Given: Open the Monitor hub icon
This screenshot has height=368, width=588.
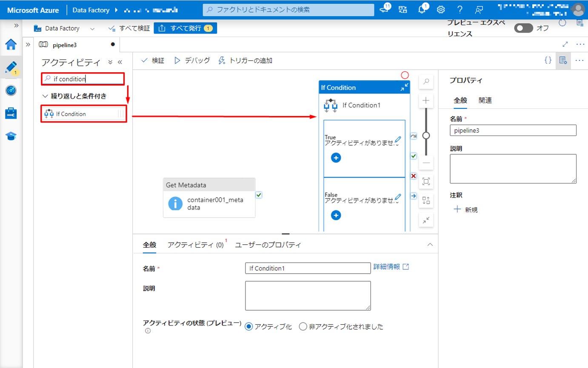Looking at the screenshot, I should pos(11,90).
